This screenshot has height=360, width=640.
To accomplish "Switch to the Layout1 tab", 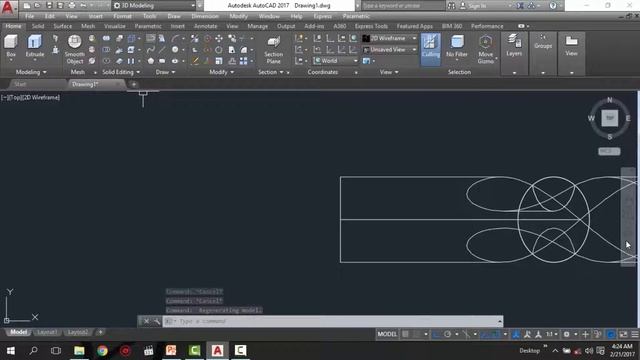I will tap(47, 332).
